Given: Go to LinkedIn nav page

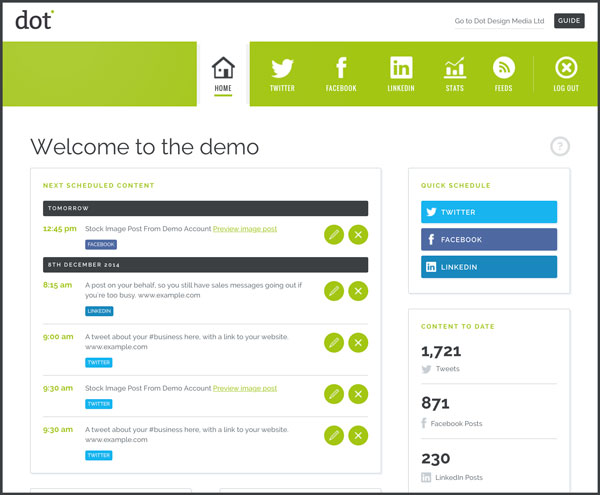Looking at the screenshot, I should [401, 74].
